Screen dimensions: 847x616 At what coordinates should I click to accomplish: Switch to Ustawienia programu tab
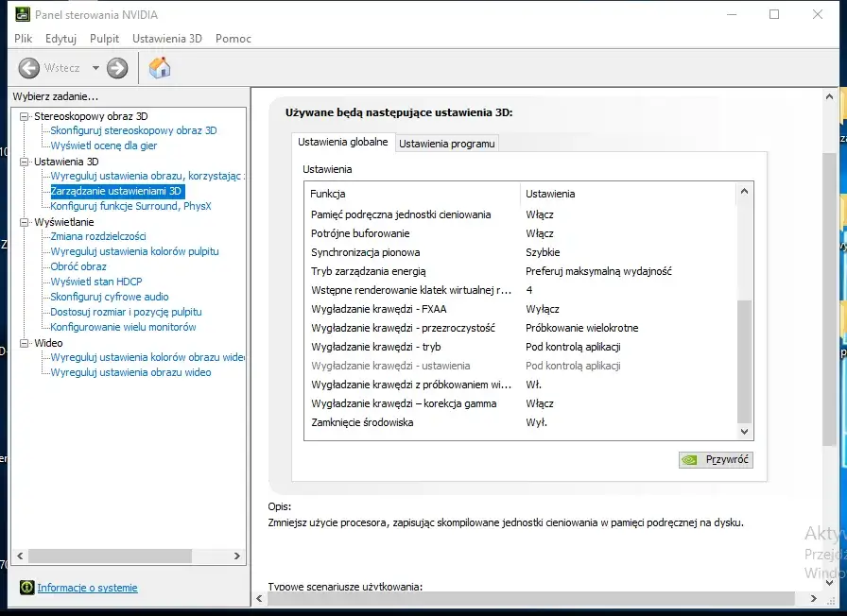[447, 144]
